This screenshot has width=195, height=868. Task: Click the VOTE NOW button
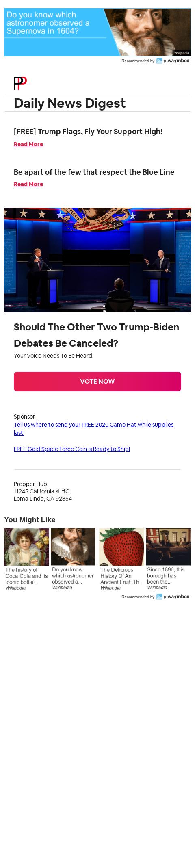[97, 382]
